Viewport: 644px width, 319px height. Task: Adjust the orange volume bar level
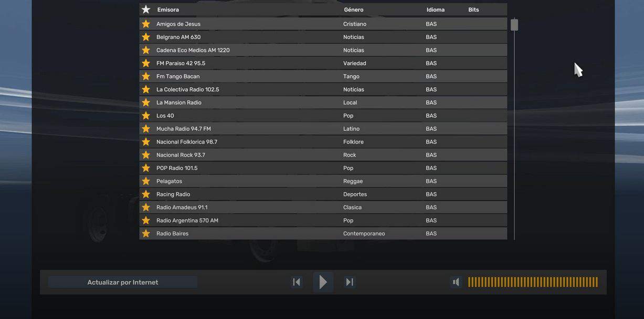pyautogui.click(x=532, y=282)
